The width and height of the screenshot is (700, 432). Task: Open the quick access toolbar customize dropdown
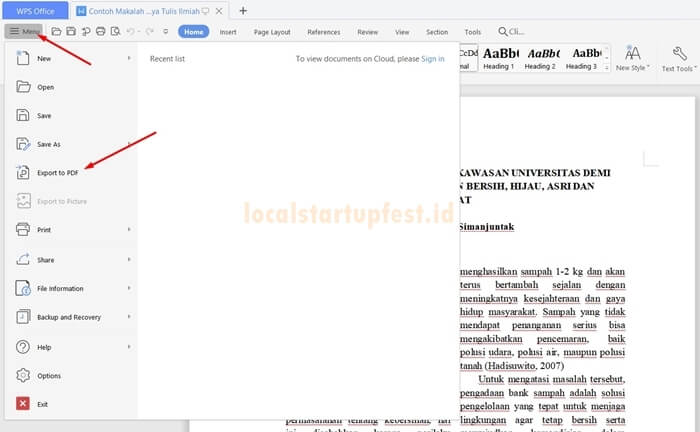[166, 32]
